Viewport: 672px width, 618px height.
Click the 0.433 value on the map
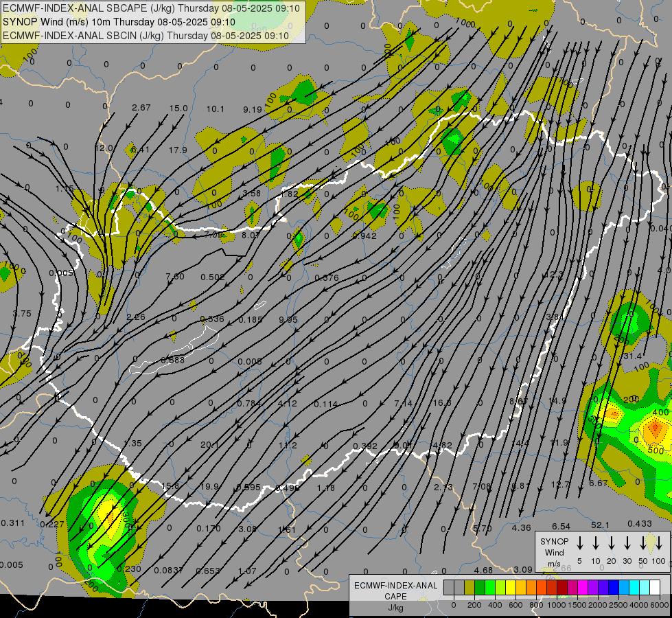point(640,524)
